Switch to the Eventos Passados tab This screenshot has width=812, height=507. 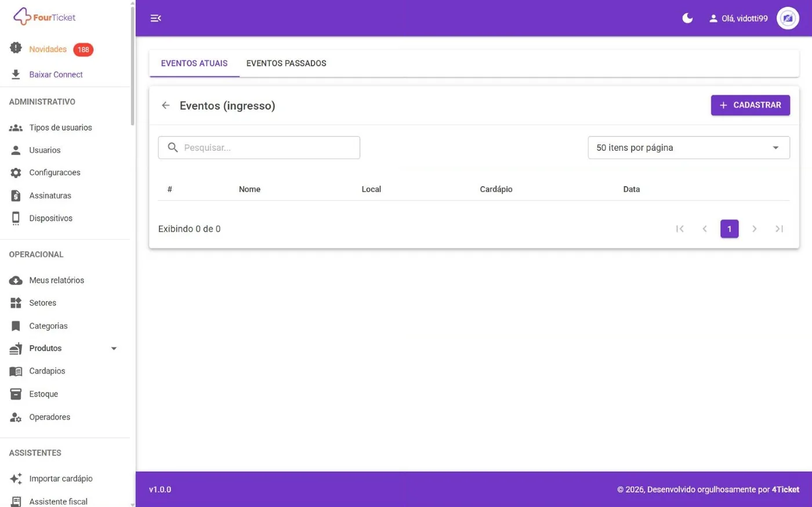click(x=287, y=63)
